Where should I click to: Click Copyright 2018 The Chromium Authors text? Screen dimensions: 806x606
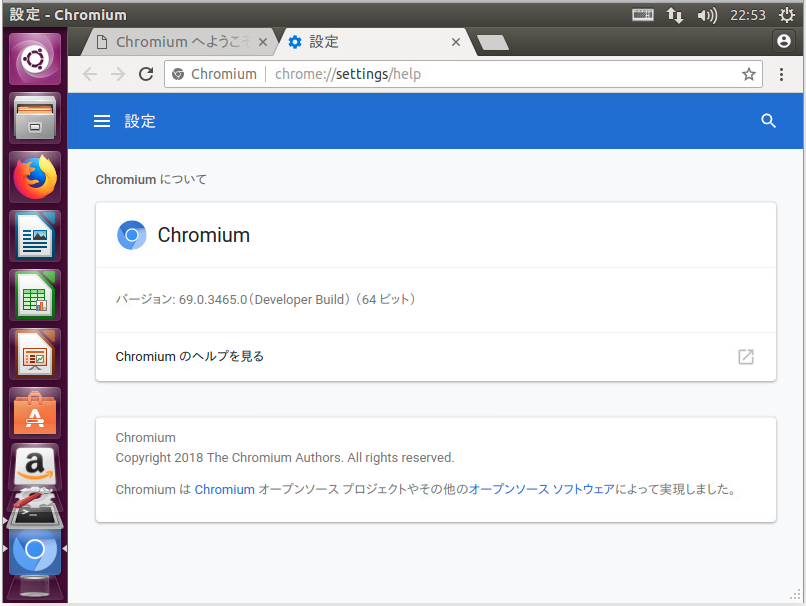[x=285, y=457]
